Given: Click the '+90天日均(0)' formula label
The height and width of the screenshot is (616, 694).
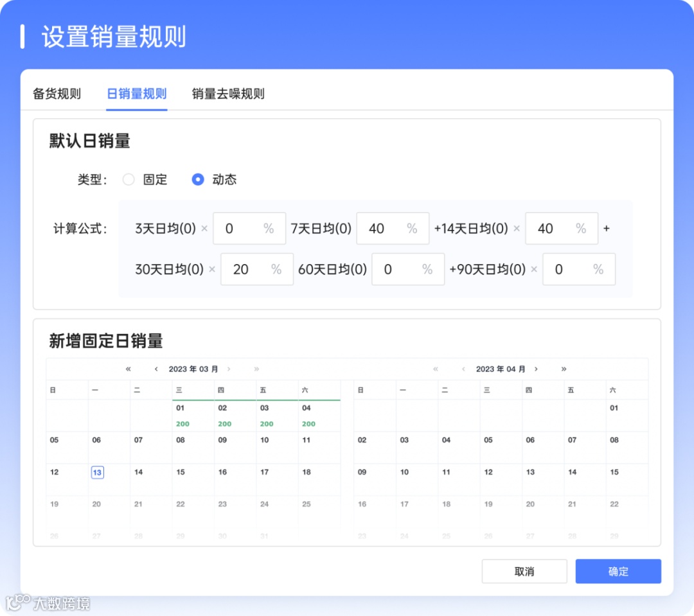Looking at the screenshot, I should 487,269.
